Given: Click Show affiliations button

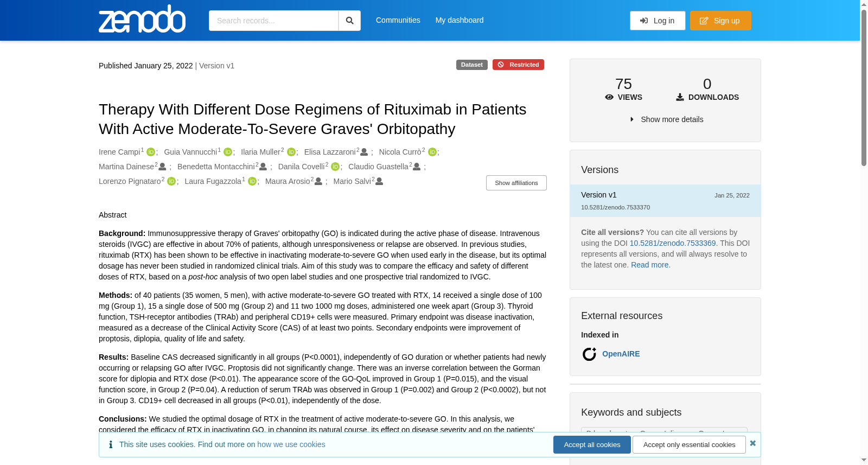Looking at the screenshot, I should click(516, 183).
